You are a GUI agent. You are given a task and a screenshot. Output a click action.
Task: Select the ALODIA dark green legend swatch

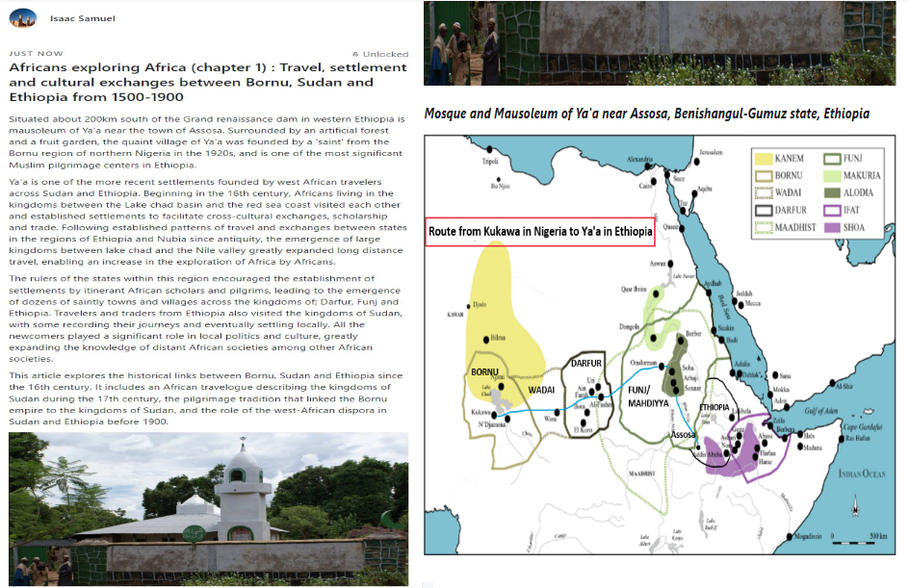click(x=832, y=192)
